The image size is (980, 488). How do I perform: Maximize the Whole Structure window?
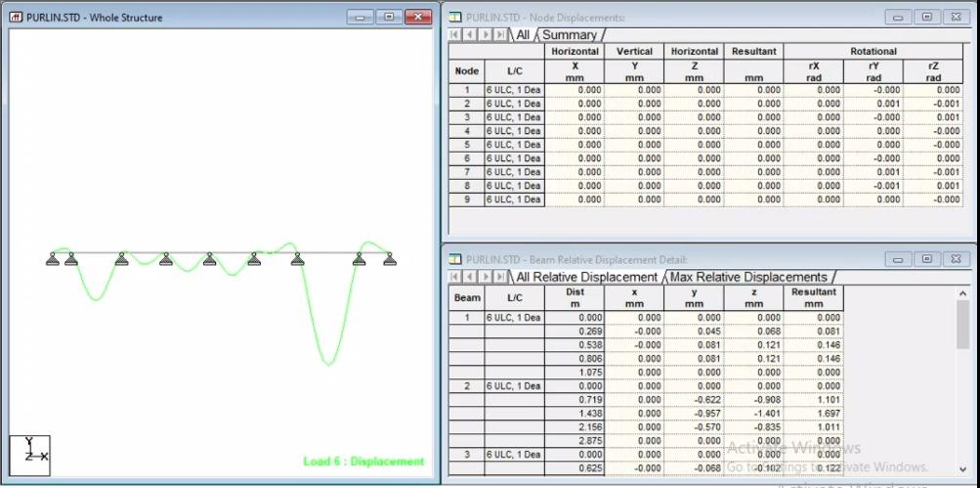[389, 17]
